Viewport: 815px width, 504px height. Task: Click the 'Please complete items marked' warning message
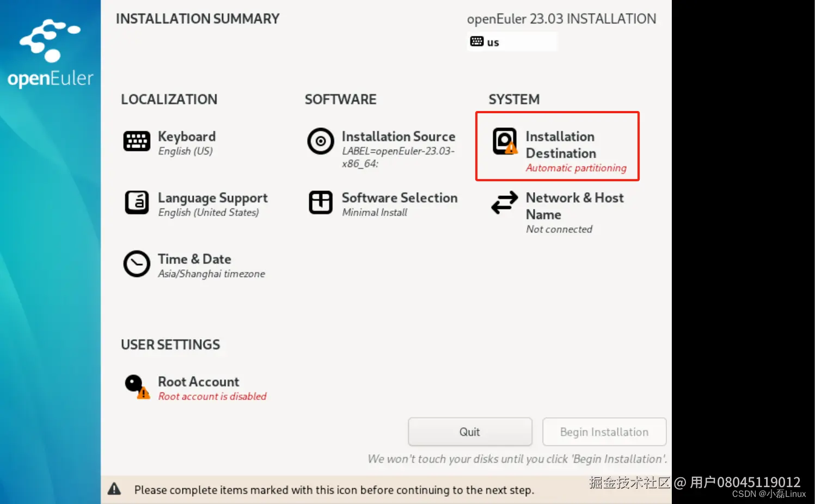[x=334, y=490]
